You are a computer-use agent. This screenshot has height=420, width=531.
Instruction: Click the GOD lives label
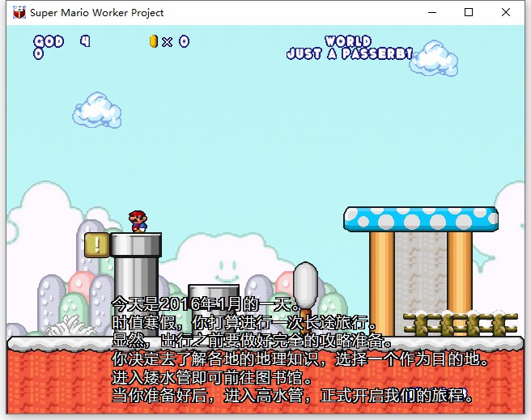click(49, 41)
